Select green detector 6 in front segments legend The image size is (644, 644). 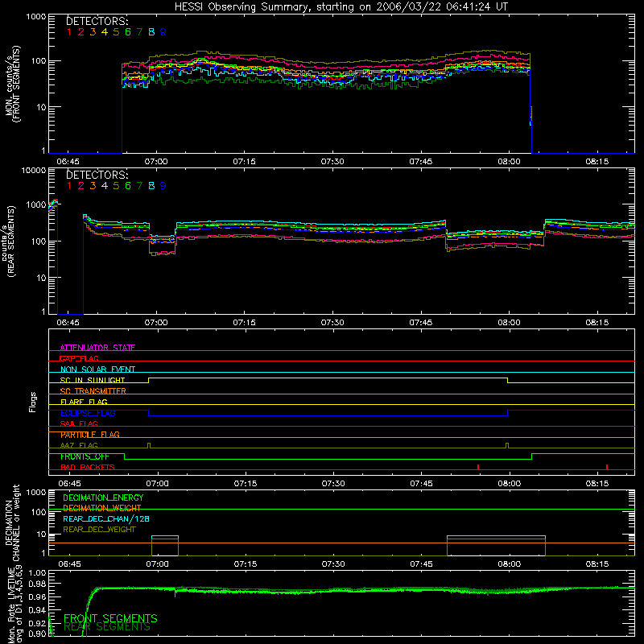128,31
